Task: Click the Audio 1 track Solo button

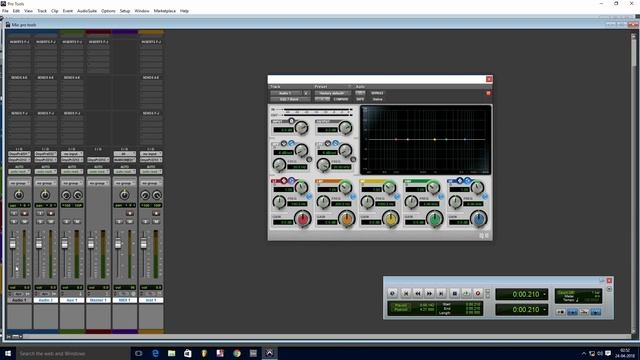Action: point(14,221)
